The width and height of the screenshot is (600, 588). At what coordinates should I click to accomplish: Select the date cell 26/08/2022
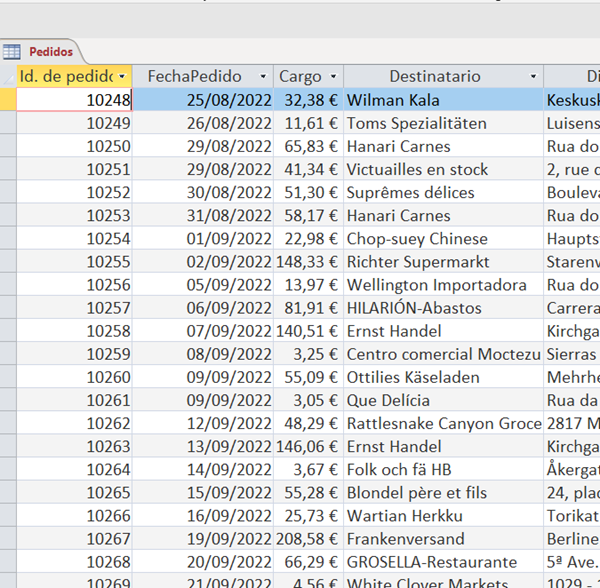click(203, 123)
